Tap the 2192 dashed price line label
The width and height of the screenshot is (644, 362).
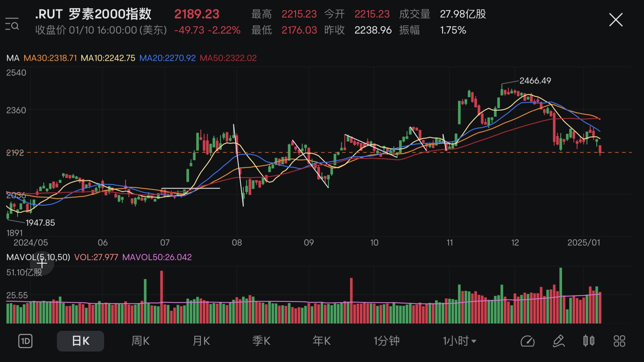point(15,153)
